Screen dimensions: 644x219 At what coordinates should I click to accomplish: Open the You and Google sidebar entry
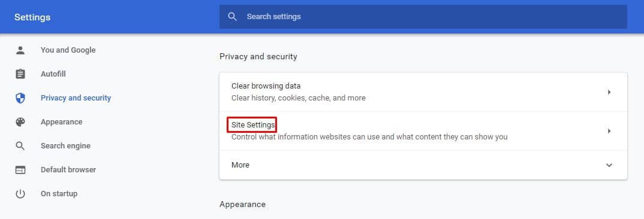click(x=68, y=50)
